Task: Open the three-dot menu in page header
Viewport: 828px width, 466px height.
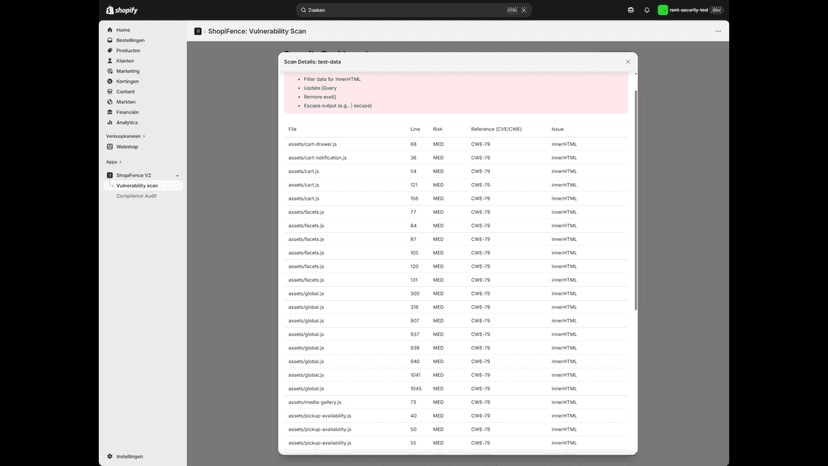Action: click(x=718, y=31)
